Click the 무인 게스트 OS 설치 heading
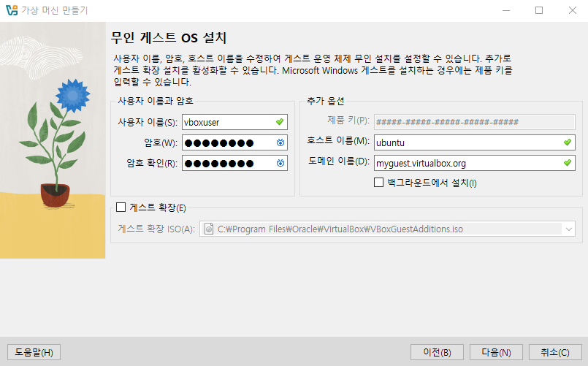This screenshot has width=588, height=366. 169,37
